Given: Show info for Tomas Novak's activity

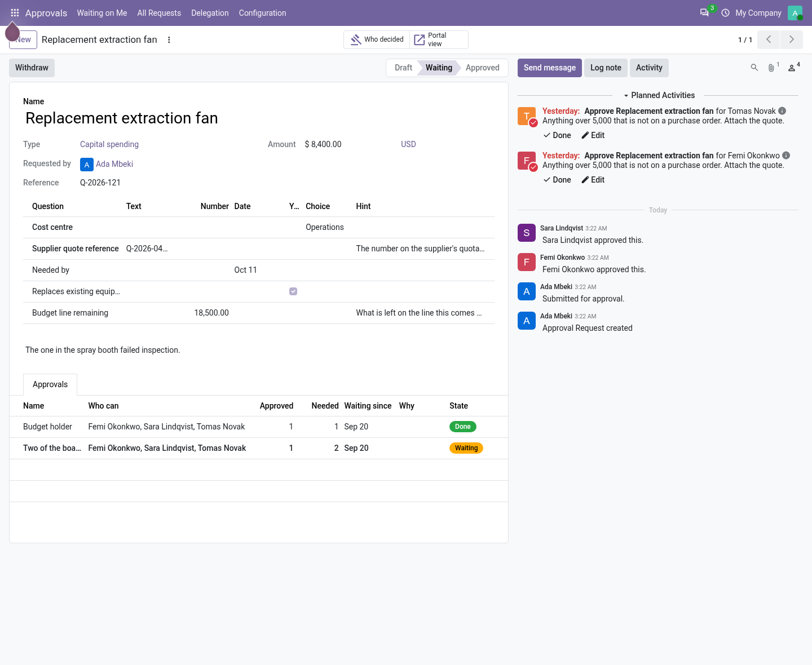Looking at the screenshot, I should coord(782,111).
